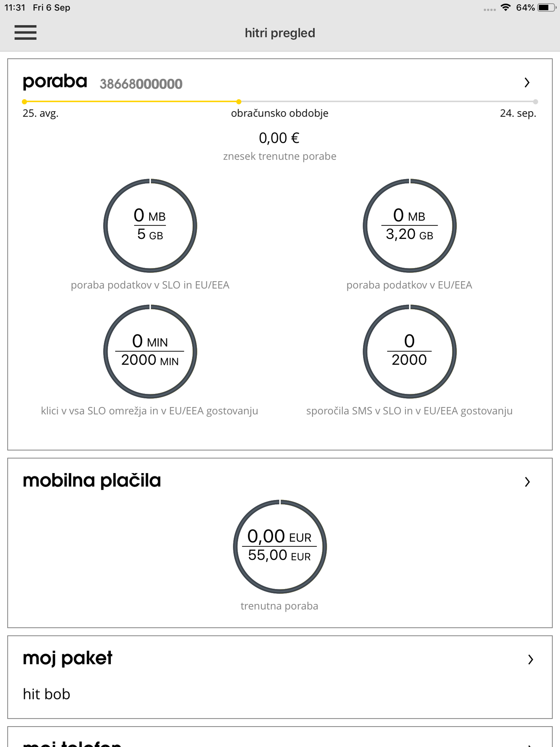The height and width of the screenshot is (747, 560).
Task: Tap the hitri pregled title
Action: coord(280,33)
